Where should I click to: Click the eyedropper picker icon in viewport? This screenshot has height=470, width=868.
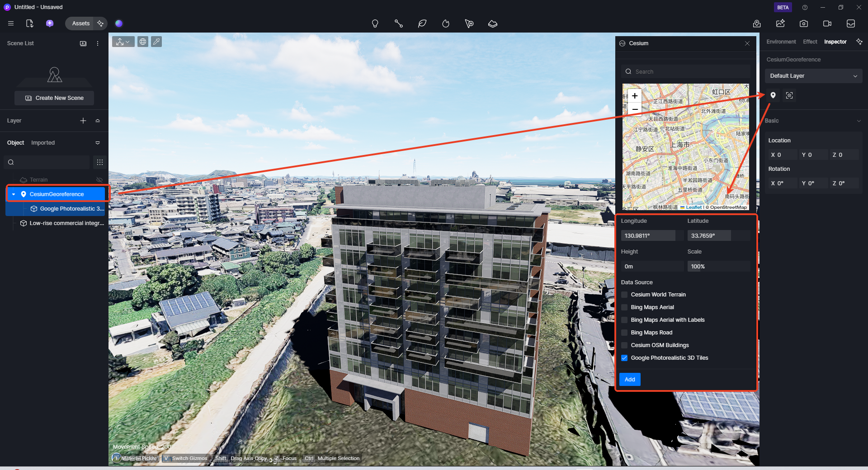[156, 42]
